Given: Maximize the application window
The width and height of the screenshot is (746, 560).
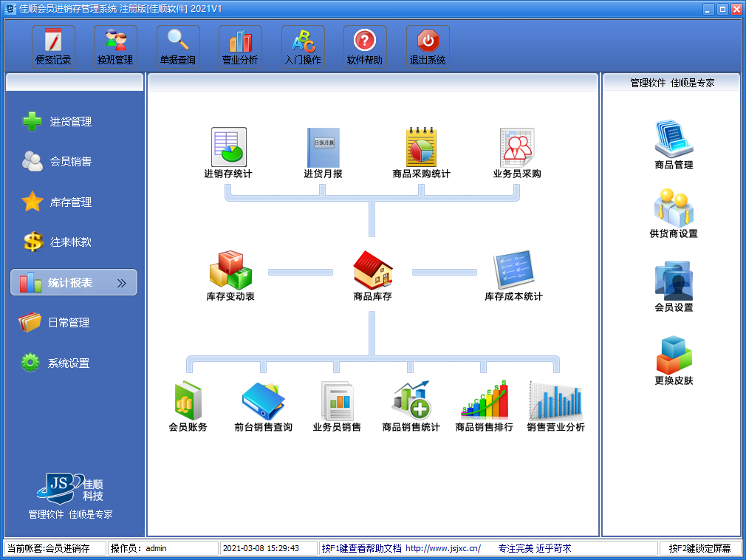Looking at the screenshot, I should (x=722, y=9).
